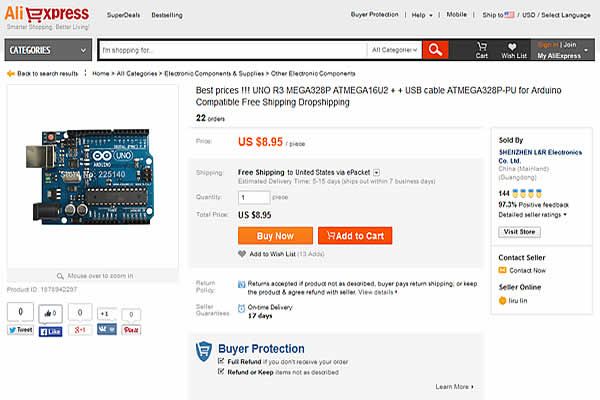Share via the Google +1 button
This screenshot has height=400, width=600.
pyautogui.click(x=80, y=330)
